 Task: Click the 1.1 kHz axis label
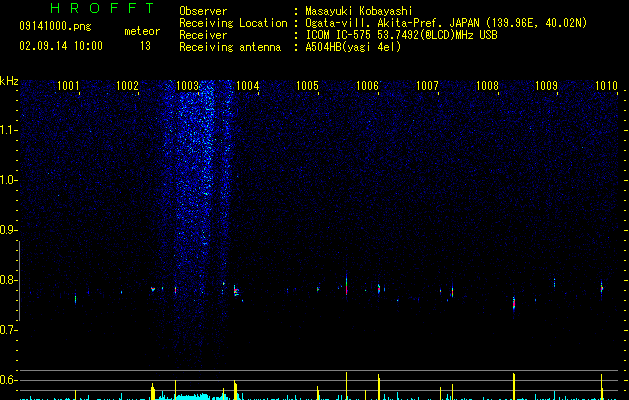coord(8,130)
